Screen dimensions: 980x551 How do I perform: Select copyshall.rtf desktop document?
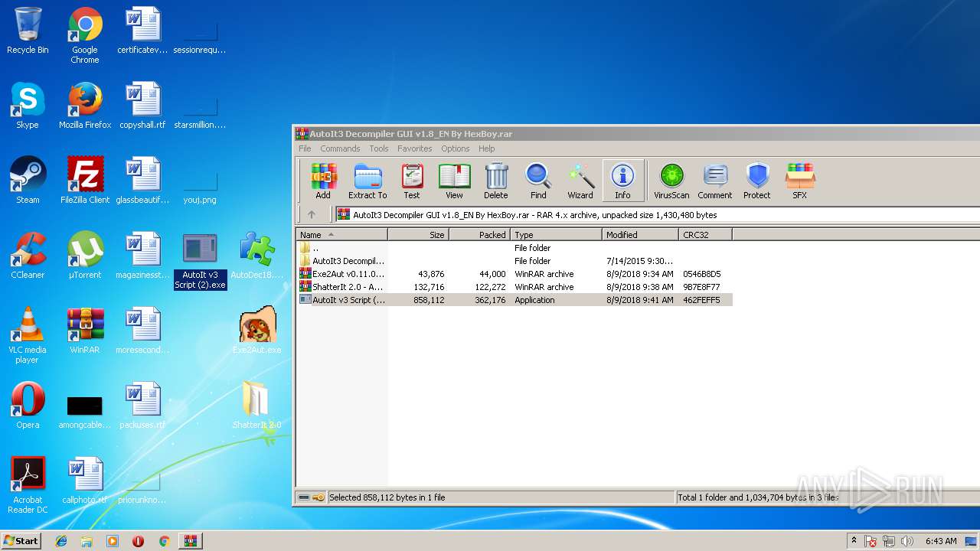tap(142, 105)
